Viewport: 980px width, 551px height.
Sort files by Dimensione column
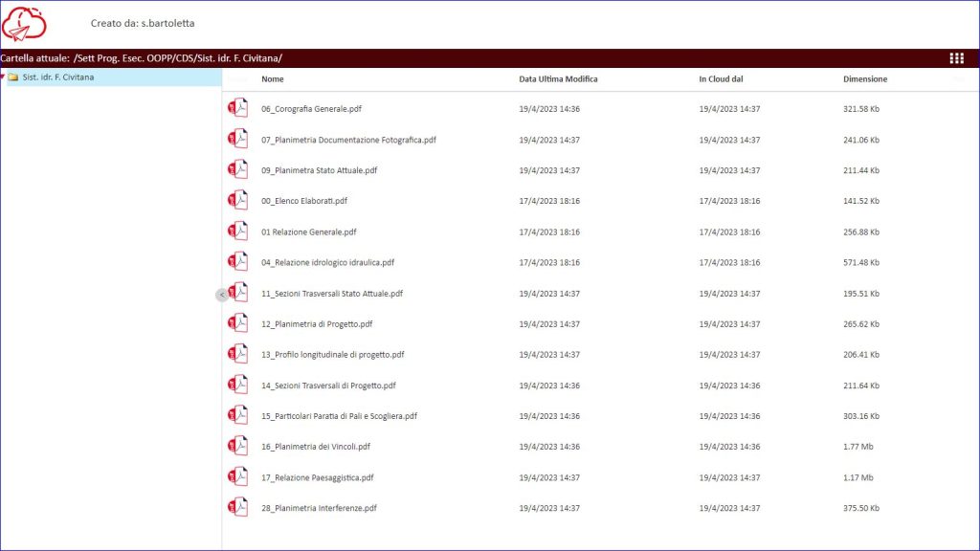[x=865, y=79]
